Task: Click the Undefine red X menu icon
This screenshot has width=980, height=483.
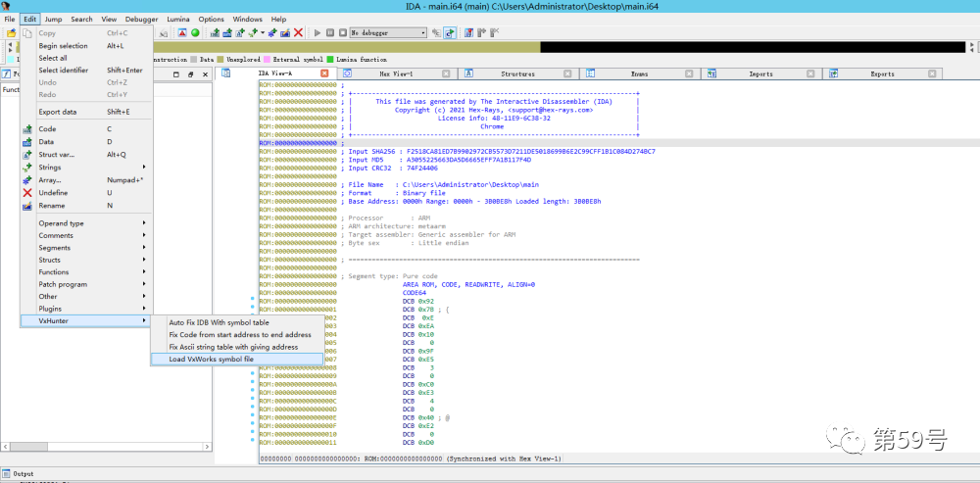Action: tap(26, 193)
